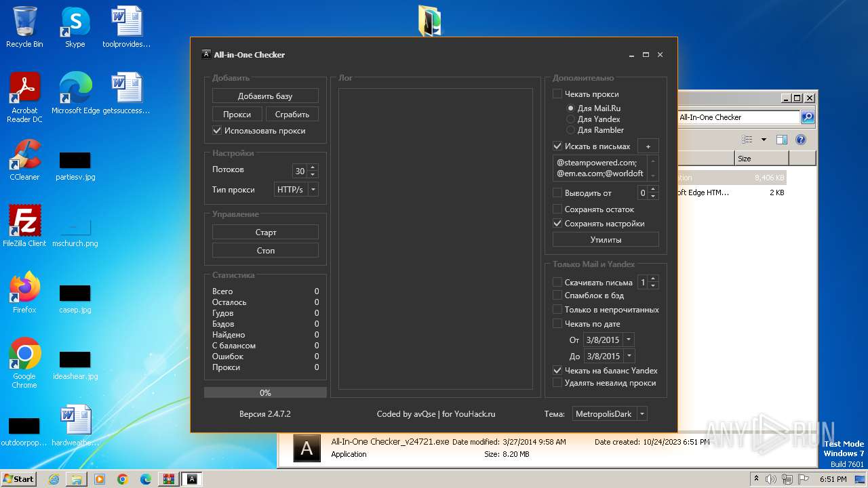Viewport: 868px width, 488px height.
Task: Open 'До' date picker dropdown
Action: point(628,356)
